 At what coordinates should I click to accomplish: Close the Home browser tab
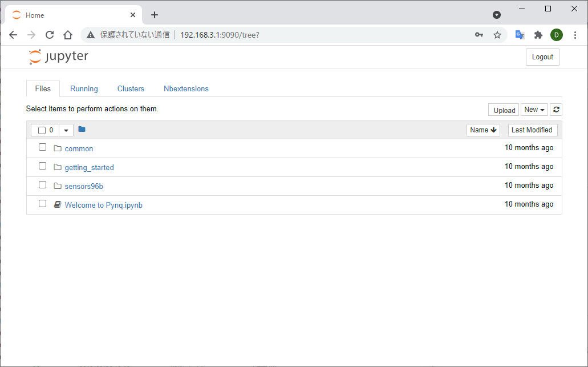point(133,15)
